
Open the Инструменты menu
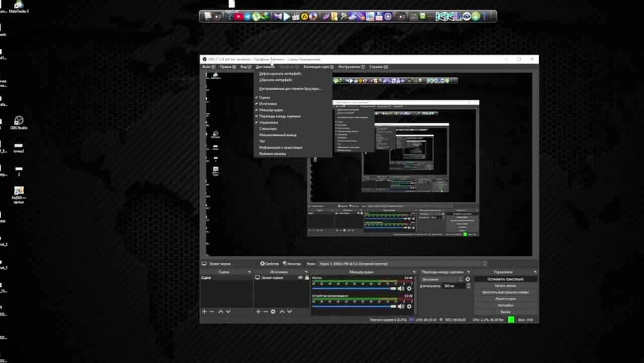(351, 67)
